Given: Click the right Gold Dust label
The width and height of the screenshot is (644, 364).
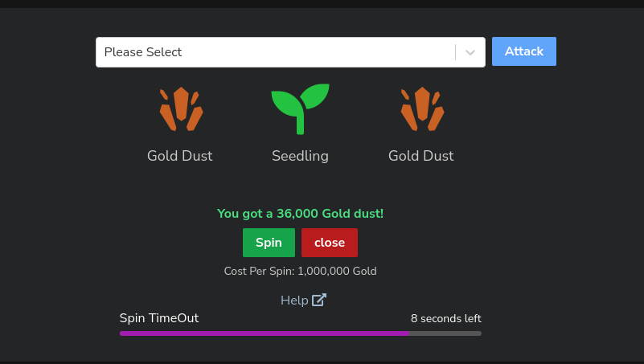Looking at the screenshot, I should pyautogui.click(x=421, y=156).
